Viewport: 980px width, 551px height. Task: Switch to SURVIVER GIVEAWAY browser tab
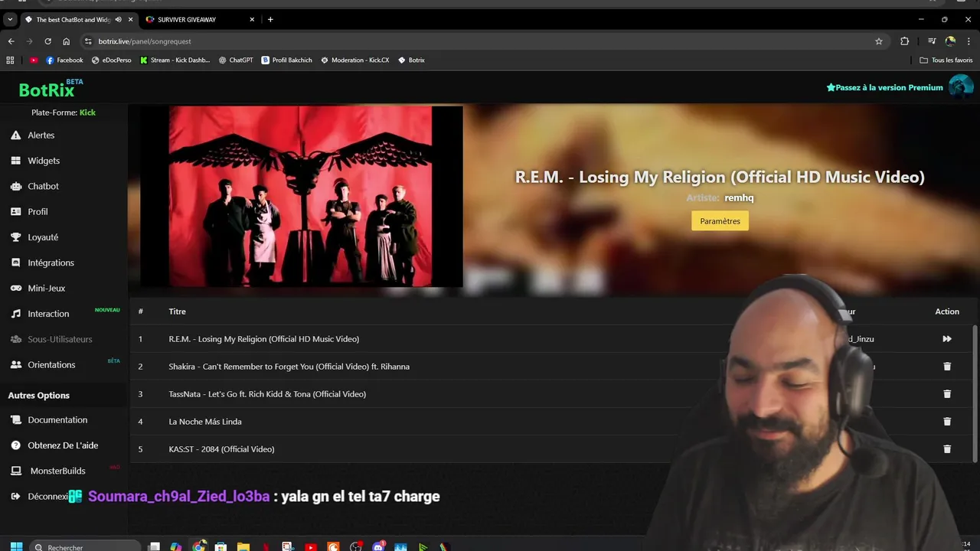(x=199, y=19)
